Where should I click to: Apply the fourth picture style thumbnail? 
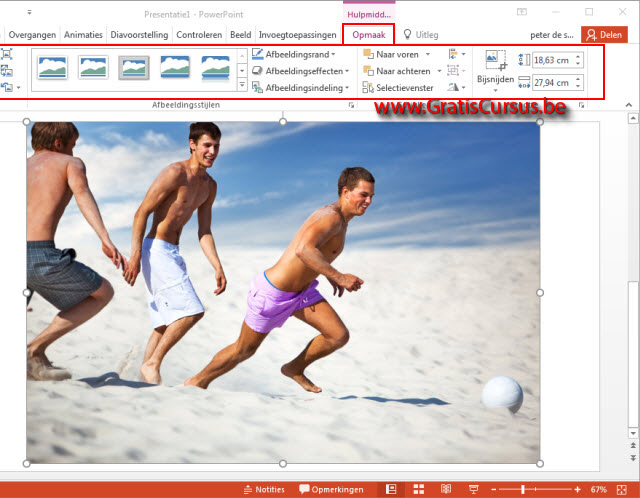click(175, 67)
